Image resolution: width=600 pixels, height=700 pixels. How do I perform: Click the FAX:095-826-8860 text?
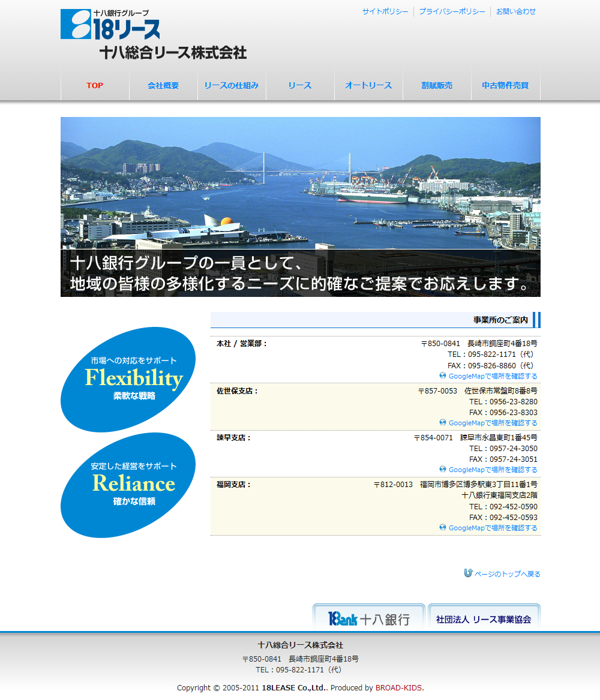coord(491,366)
